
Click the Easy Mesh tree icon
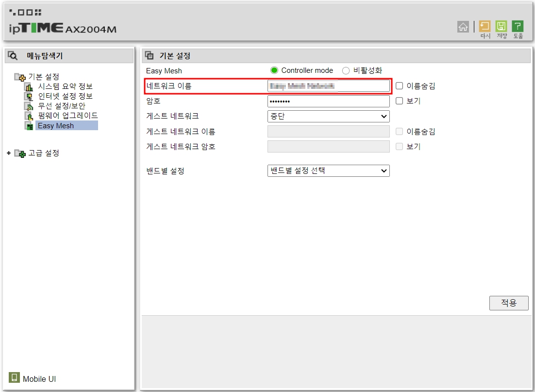(29, 126)
